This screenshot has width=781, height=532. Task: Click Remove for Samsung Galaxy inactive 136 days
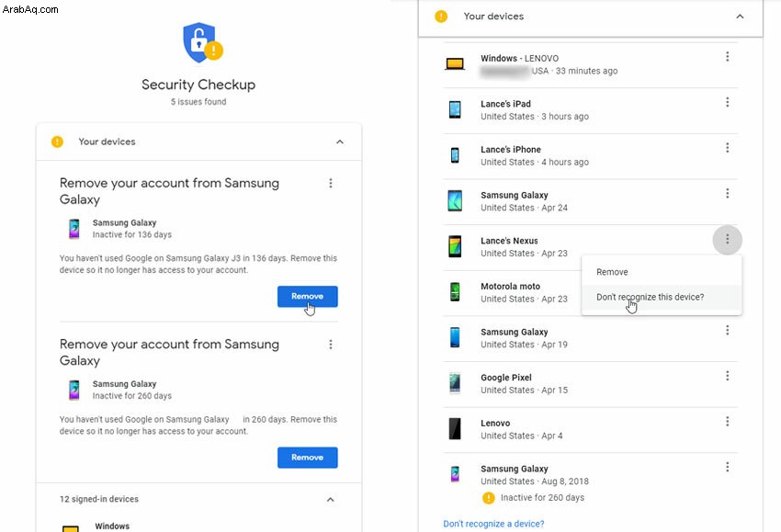307,297
